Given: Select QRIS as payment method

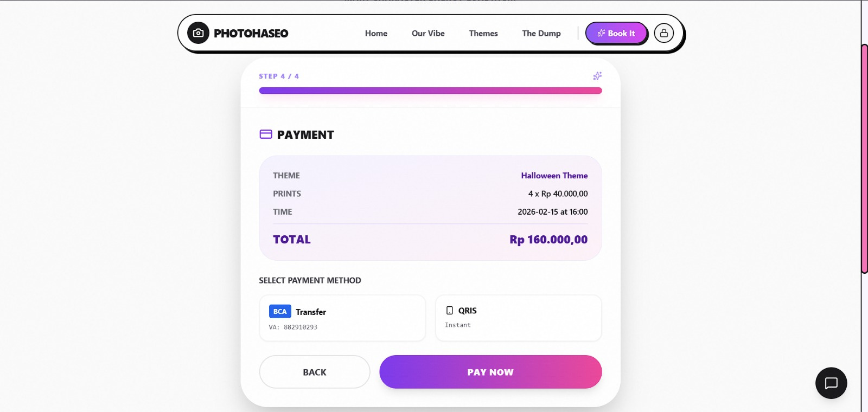Looking at the screenshot, I should (518, 318).
